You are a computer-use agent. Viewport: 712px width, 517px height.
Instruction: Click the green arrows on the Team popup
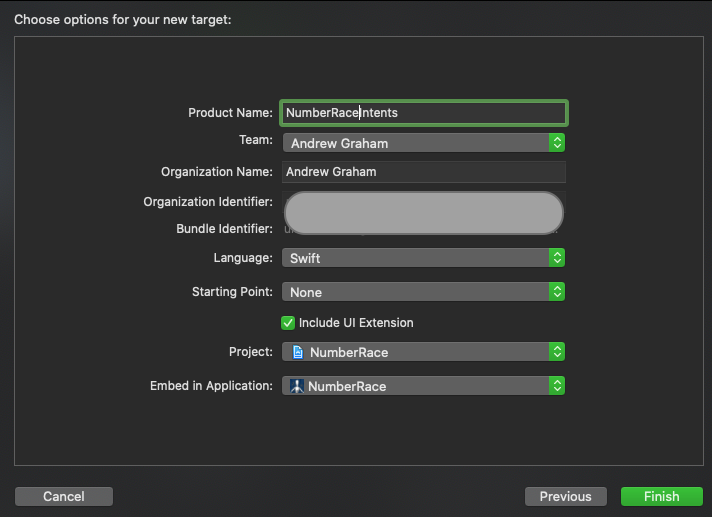click(557, 143)
